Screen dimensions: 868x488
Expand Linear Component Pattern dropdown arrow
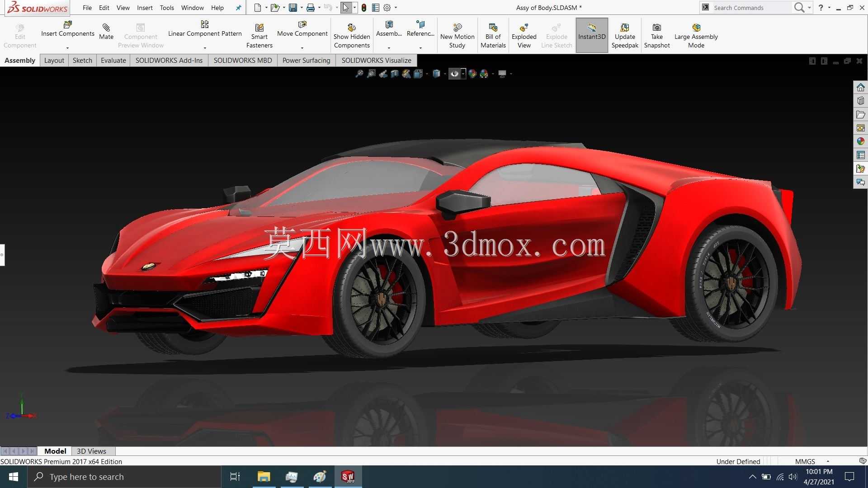coord(205,48)
